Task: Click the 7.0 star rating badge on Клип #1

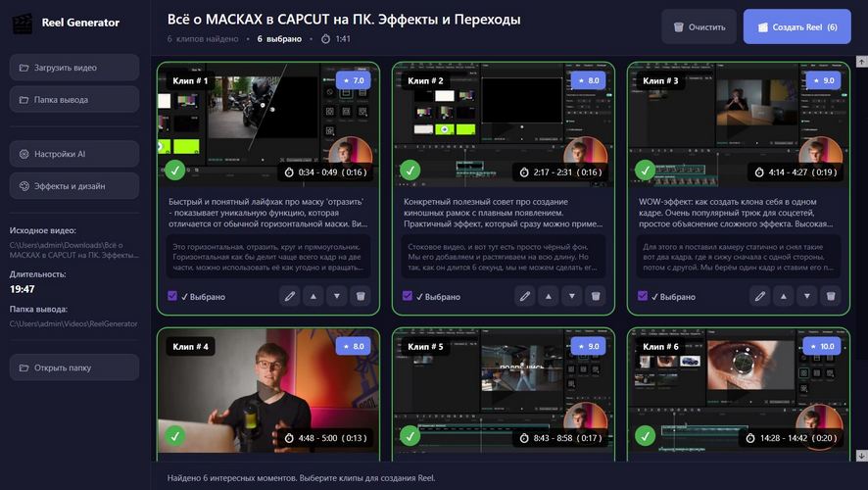Action: [354, 80]
